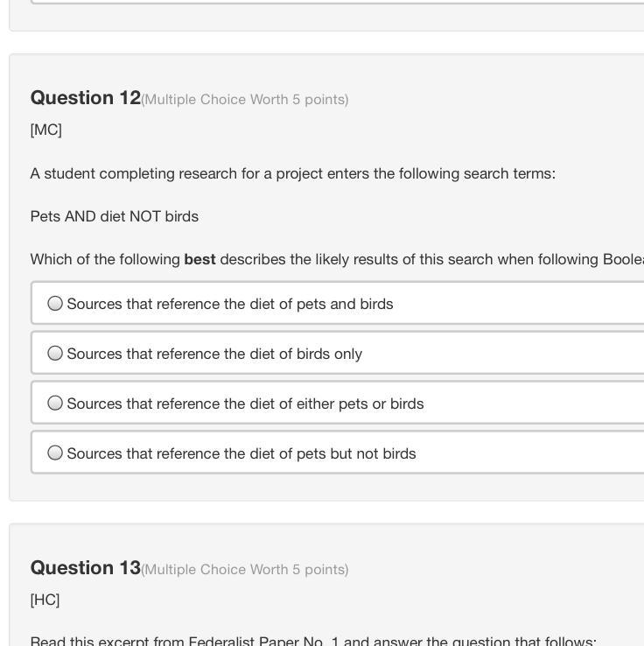
Task: Click the answer text 'pets but not birds'
Action: click(241, 453)
